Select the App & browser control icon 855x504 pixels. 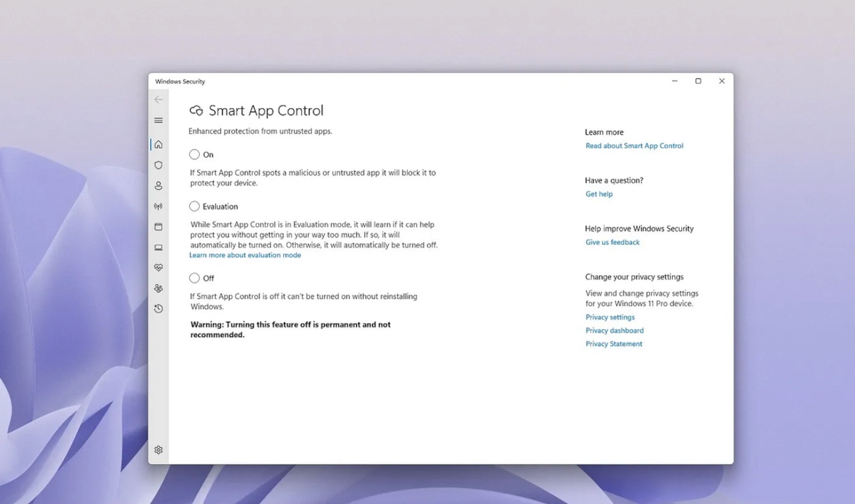coord(158,227)
